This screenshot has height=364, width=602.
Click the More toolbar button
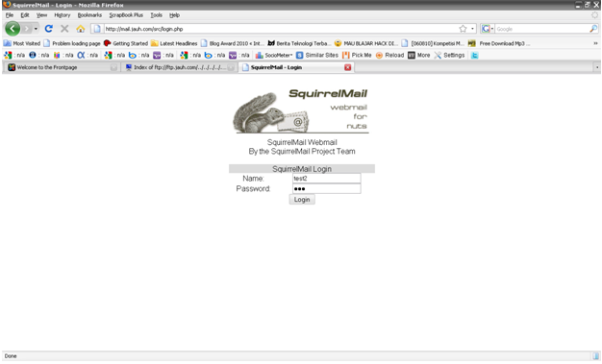tap(419, 56)
